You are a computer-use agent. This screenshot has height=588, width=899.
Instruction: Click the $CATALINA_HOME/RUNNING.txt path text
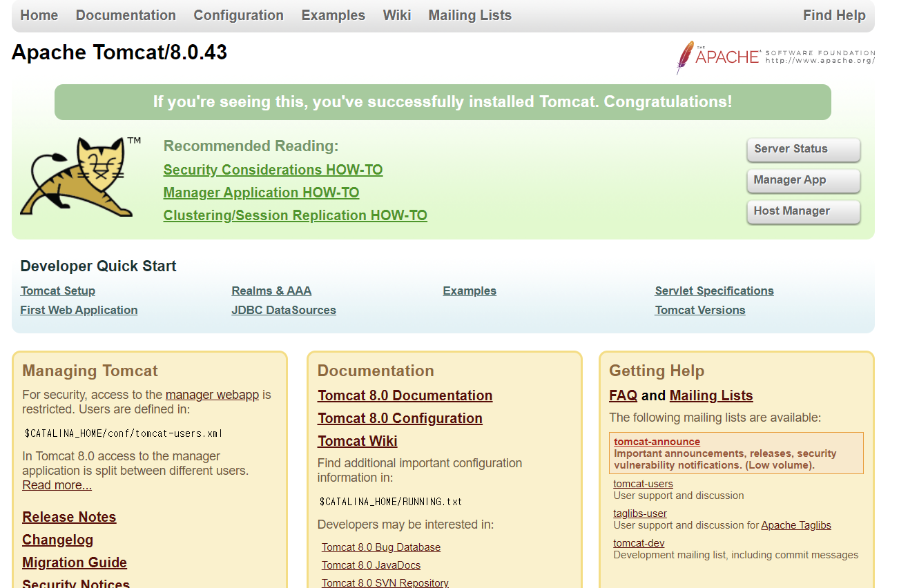click(391, 502)
